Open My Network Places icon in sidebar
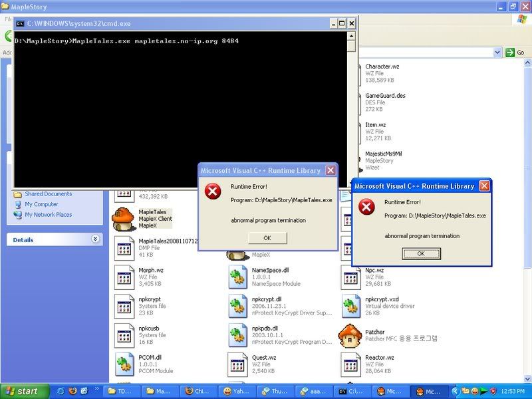The image size is (532, 399). 17,215
